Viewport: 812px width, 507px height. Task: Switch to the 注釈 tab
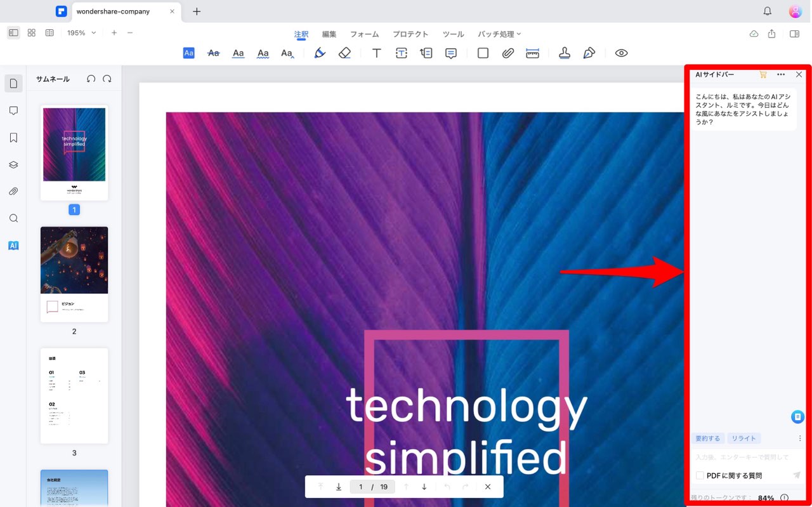tap(301, 35)
